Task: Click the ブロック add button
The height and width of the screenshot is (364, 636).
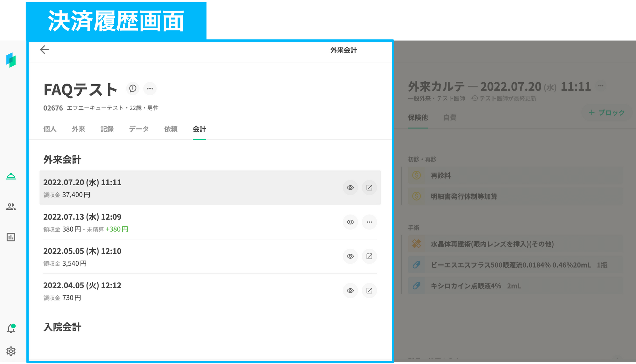Action: (x=606, y=113)
